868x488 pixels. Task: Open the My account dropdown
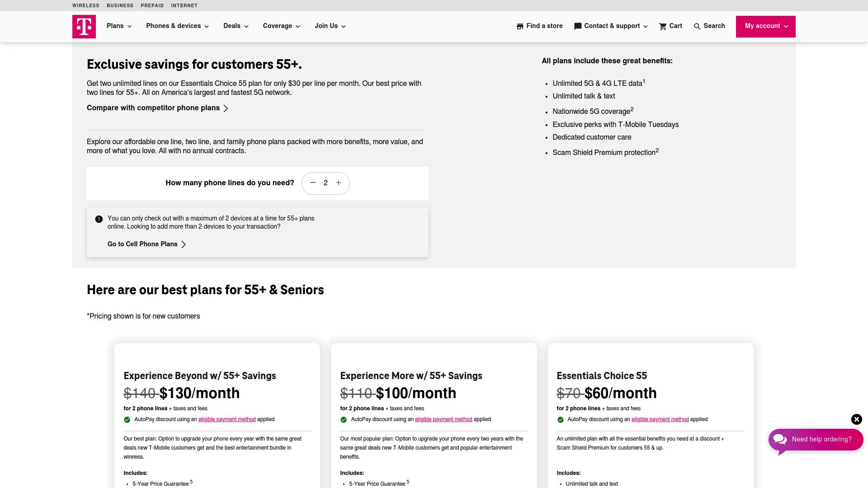click(x=766, y=27)
